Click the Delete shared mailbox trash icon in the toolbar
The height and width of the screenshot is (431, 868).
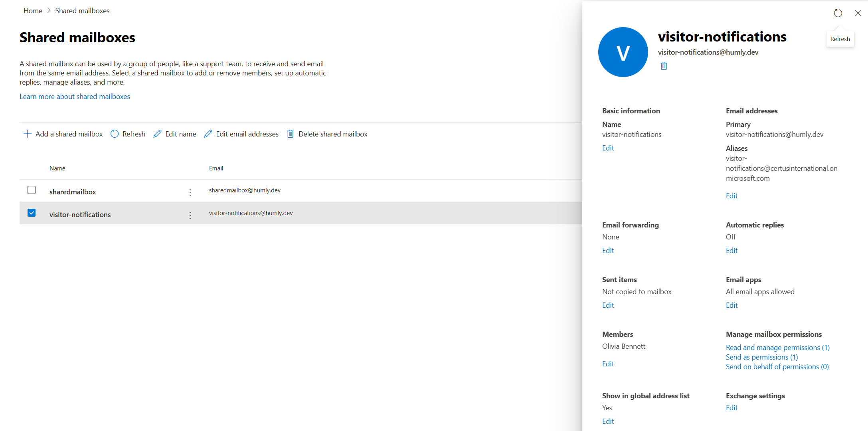tap(291, 134)
